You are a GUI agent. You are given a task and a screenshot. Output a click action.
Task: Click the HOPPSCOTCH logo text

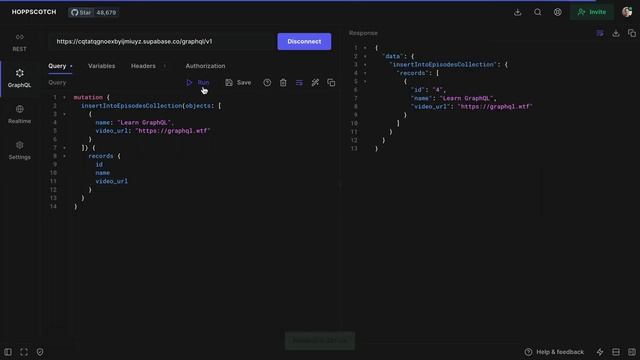[34, 12]
